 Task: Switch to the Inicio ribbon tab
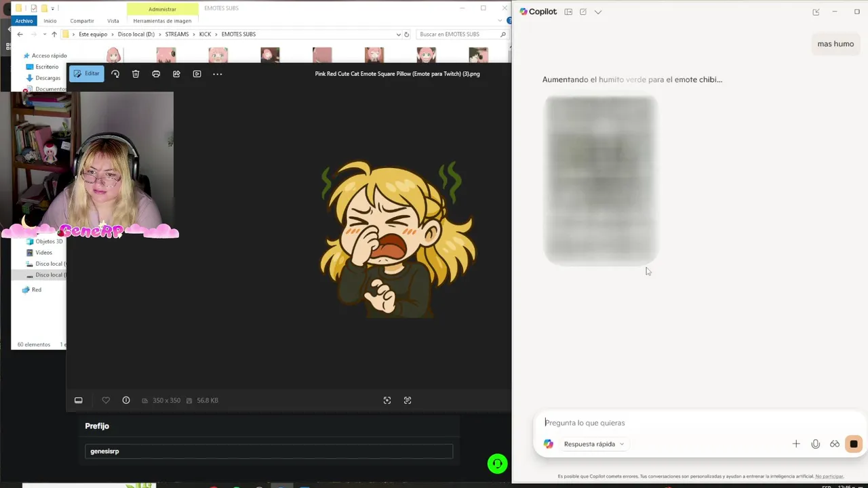click(50, 21)
